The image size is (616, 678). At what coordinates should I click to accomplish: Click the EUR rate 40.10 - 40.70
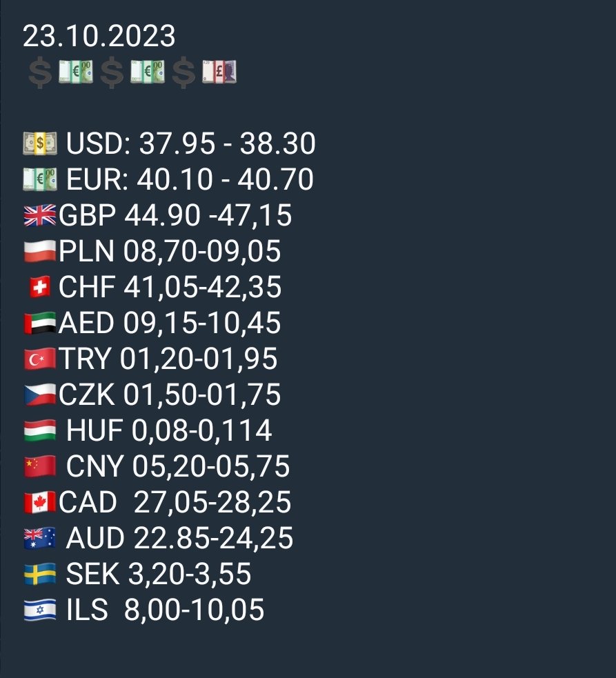226,180
